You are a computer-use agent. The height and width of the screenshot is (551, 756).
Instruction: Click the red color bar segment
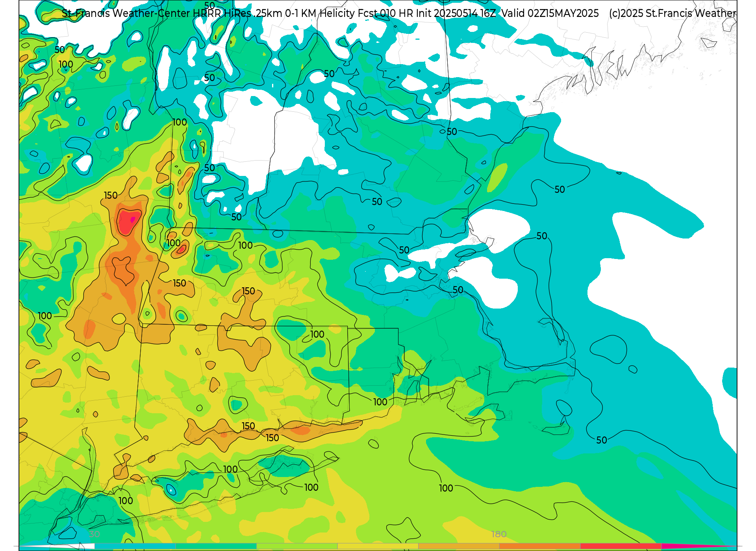621,546
